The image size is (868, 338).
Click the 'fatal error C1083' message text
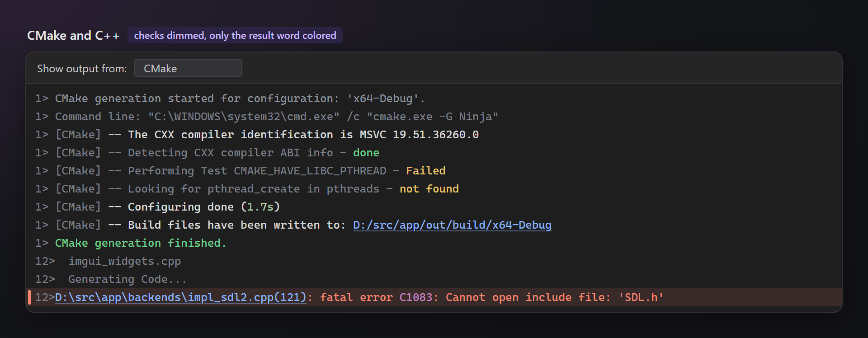492,297
